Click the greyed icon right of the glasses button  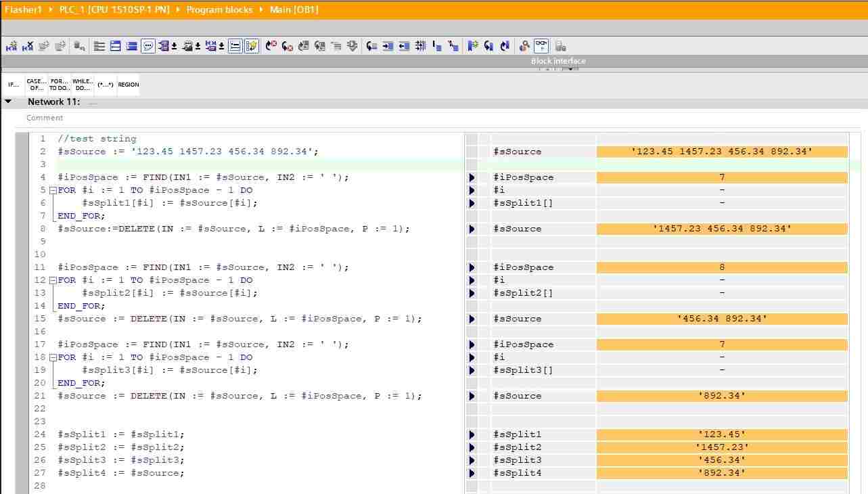pos(560,46)
